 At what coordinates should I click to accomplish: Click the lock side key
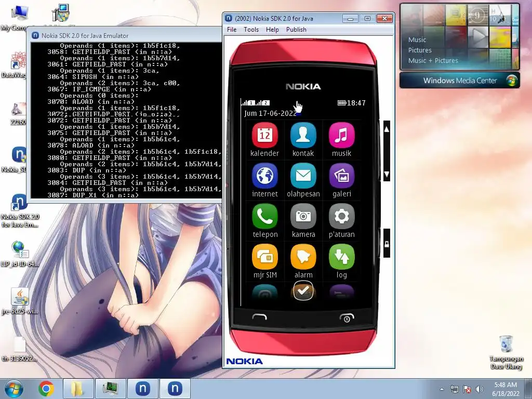point(387,244)
